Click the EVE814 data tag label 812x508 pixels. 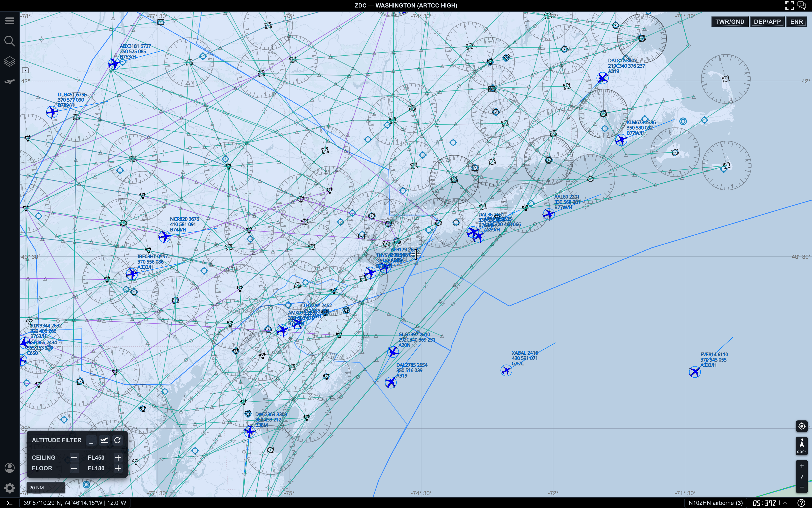point(714,360)
